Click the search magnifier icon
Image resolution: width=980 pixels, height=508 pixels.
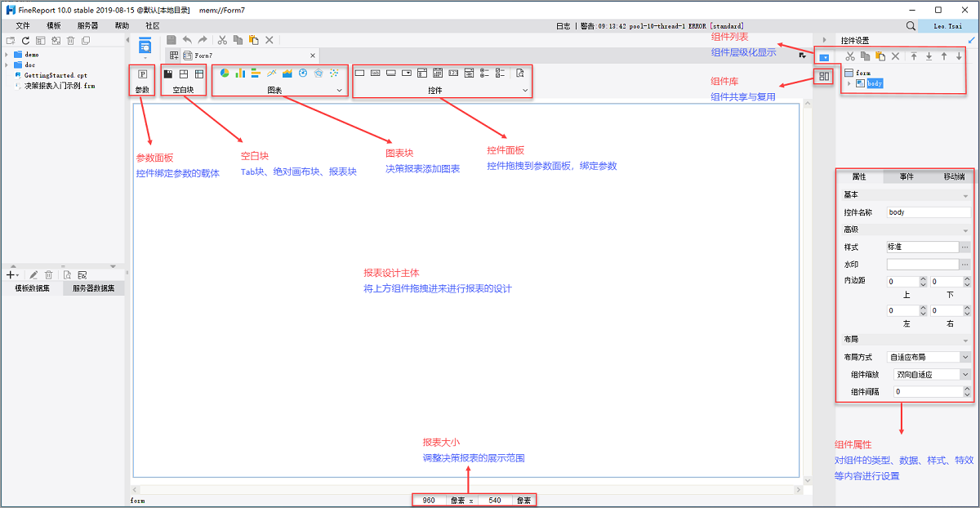[911, 26]
